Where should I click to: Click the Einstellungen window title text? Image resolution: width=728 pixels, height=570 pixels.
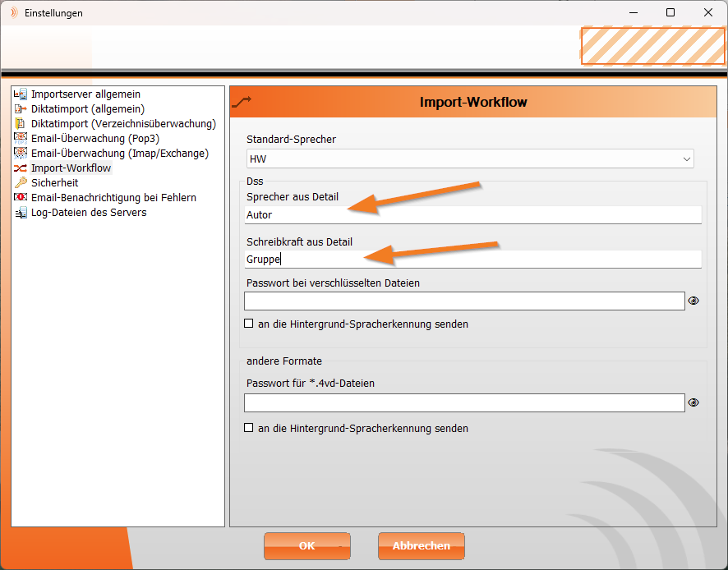click(54, 13)
